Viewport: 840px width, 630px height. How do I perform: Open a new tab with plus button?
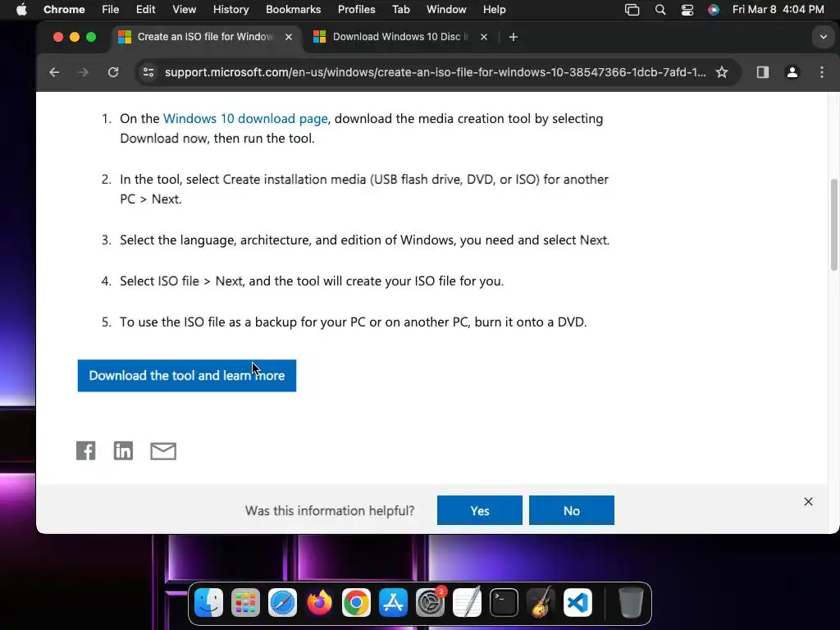pos(514,37)
